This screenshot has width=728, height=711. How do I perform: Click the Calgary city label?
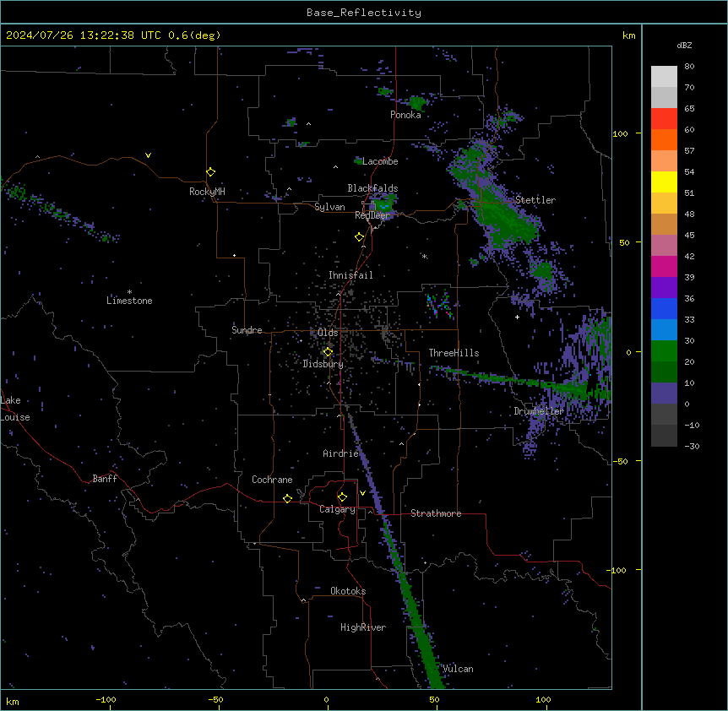coord(337,509)
